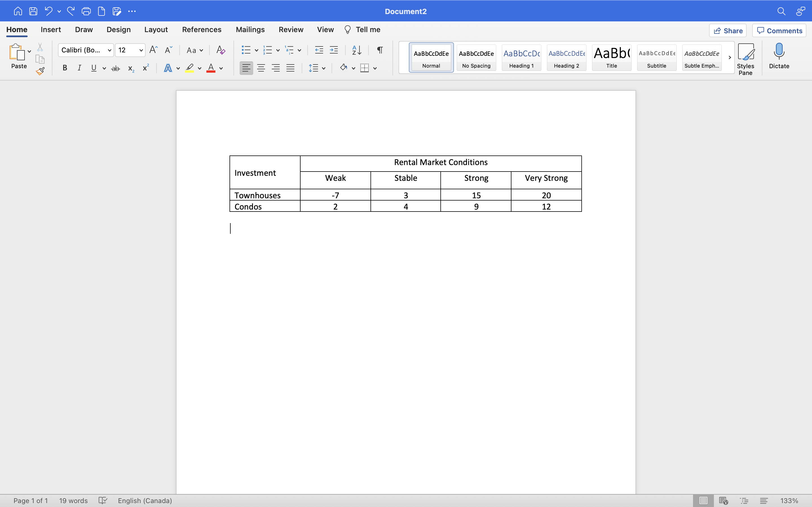Click the Print icon in title bar
This screenshot has height=507, width=812.
point(86,11)
